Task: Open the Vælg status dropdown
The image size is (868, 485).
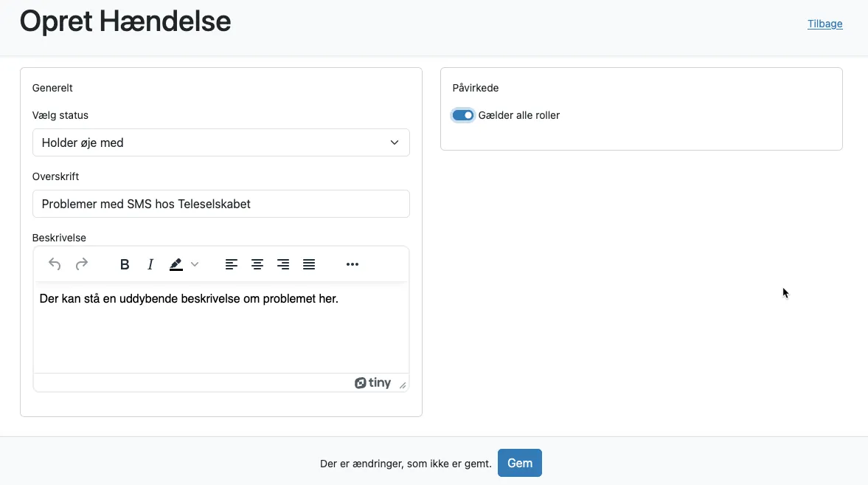Action: 221,142
